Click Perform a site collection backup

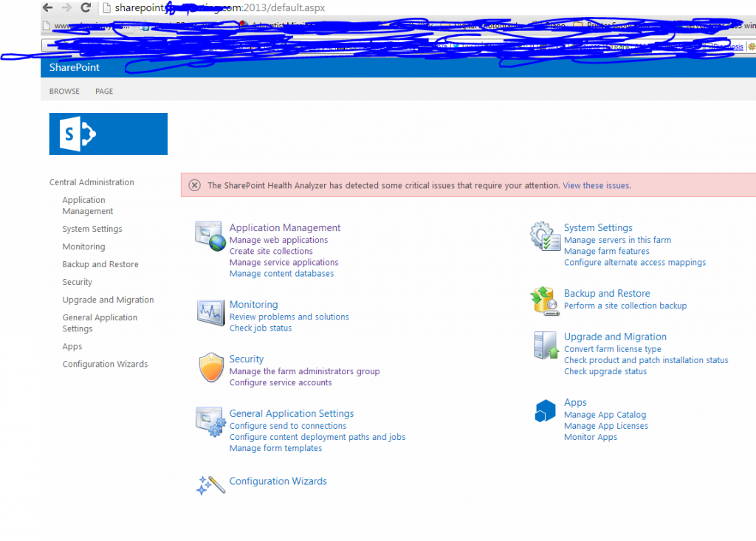pos(625,306)
